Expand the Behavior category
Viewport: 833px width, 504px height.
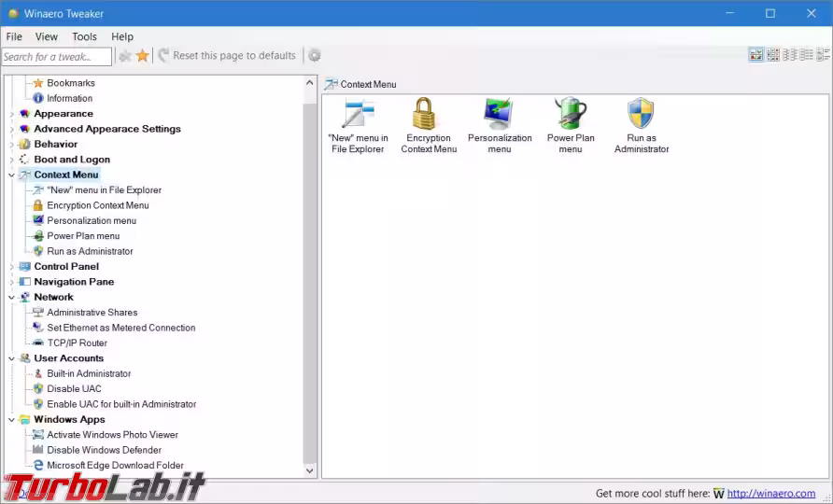tap(12, 145)
